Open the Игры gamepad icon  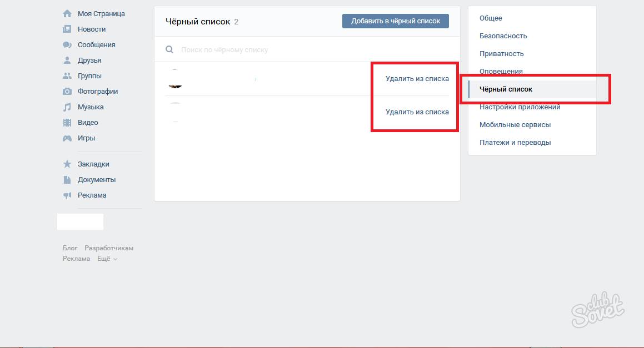pyautogui.click(x=67, y=138)
